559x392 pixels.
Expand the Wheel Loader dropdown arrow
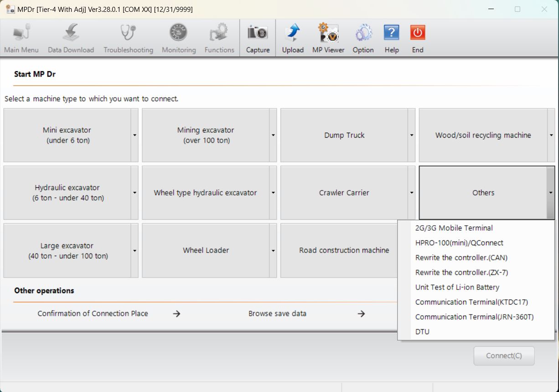point(273,251)
